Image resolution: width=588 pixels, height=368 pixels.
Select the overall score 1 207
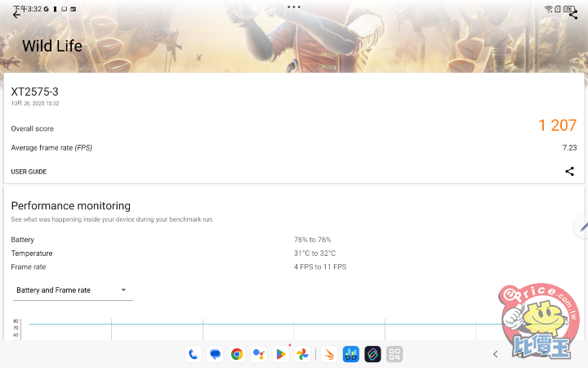click(557, 125)
